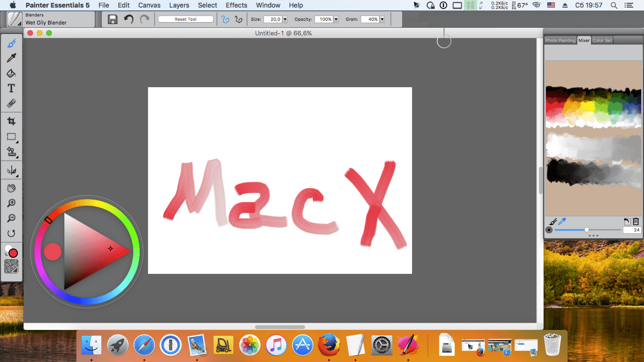Expand the Grain slider dropdown arrow
The image size is (644, 362).
point(382,19)
